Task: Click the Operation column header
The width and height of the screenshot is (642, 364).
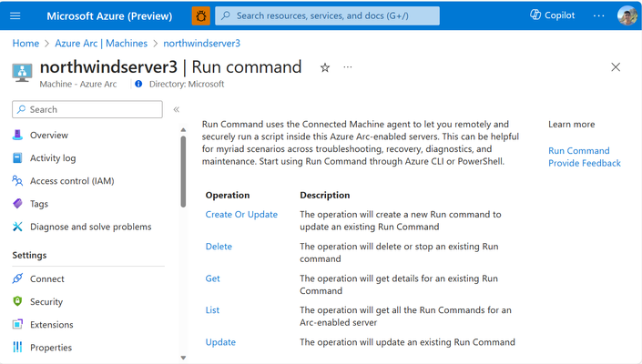Action: 228,195
